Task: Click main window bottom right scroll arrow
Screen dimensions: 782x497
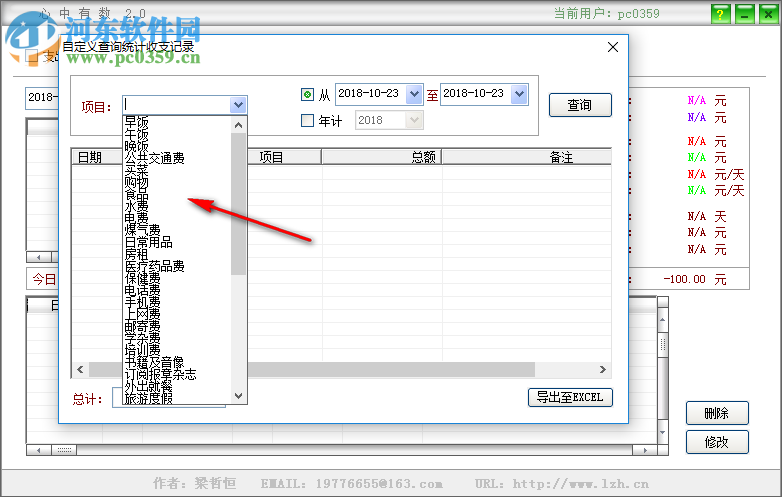Action: pyautogui.click(x=645, y=450)
